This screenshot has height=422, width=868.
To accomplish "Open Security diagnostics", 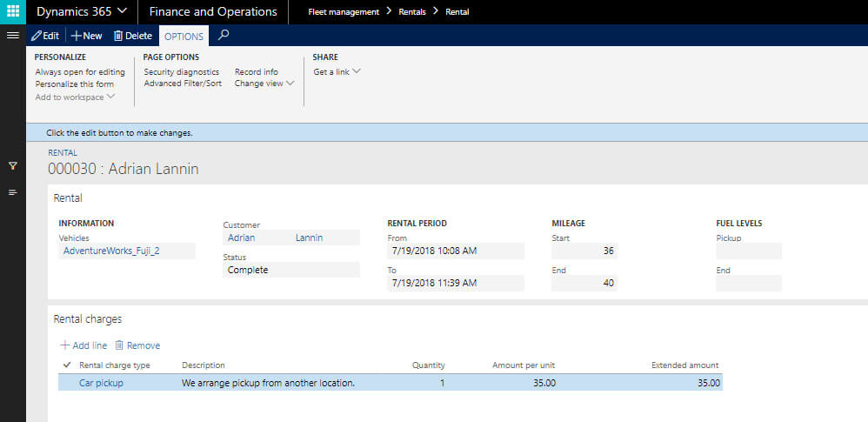I will tap(182, 72).
